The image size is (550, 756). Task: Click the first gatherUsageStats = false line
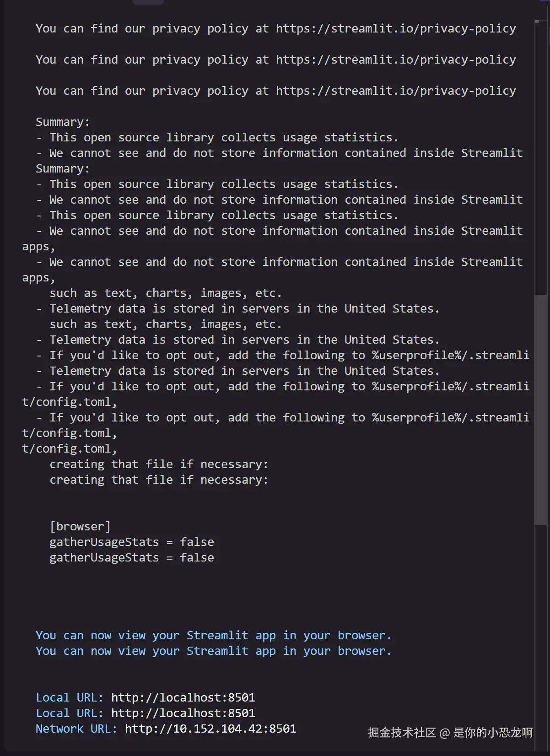point(132,542)
